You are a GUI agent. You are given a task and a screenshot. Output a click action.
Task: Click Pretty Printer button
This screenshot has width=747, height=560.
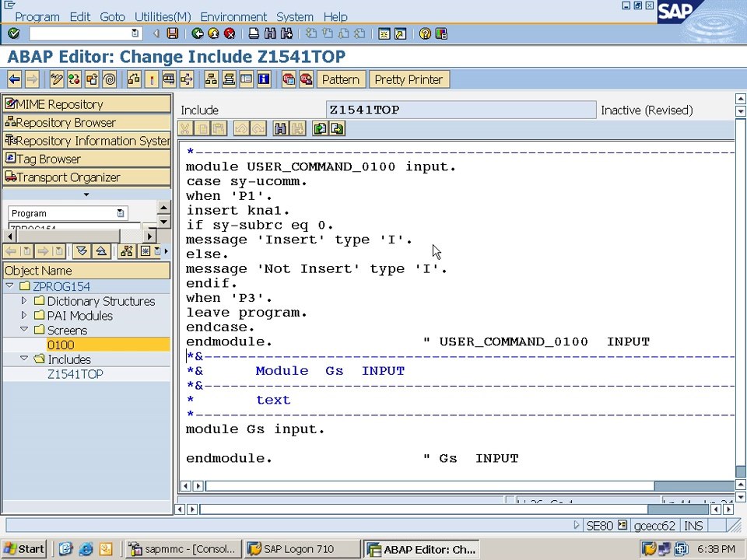pyautogui.click(x=409, y=79)
